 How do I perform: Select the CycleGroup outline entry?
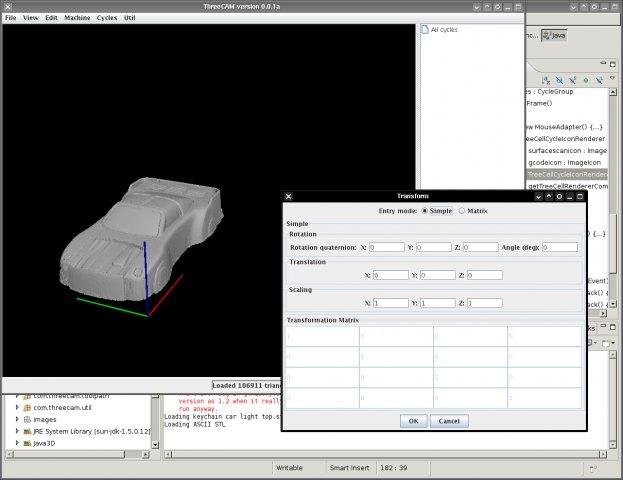(549, 91)
